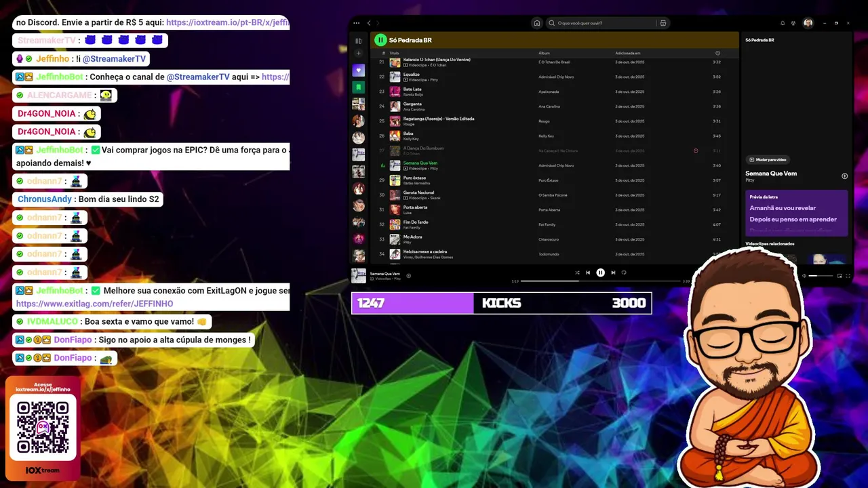Open the exitlag.com refer link in chat
Image resolution: width=868 pixels, height=488 pixels.
click(x=94, y=304)
